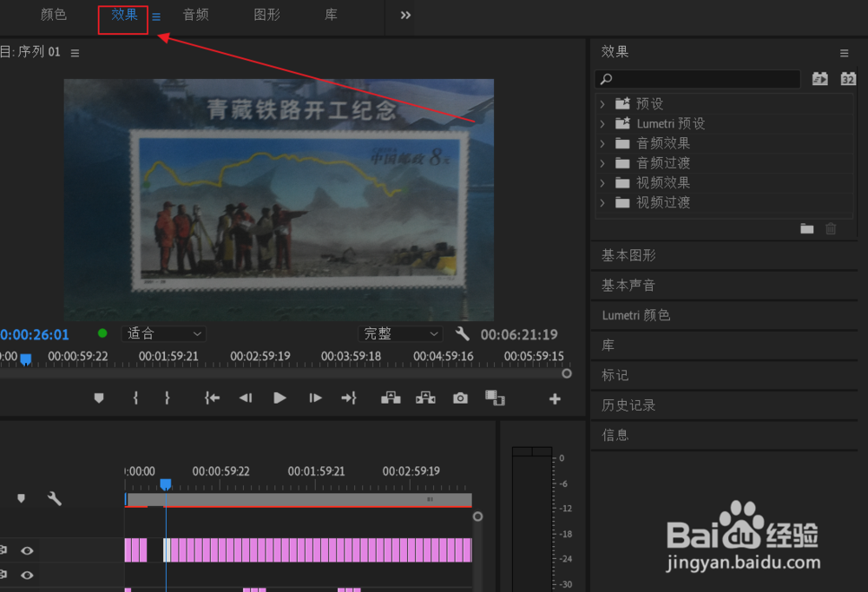Create a new custom bin in effects panel

coord(807,228)
